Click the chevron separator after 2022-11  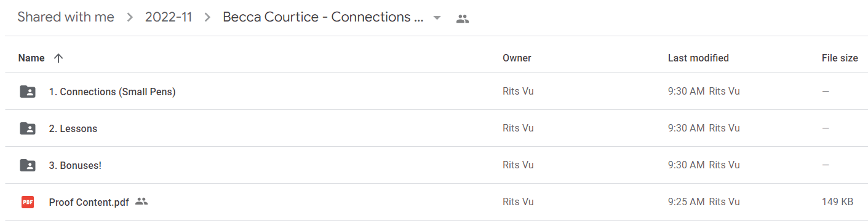(x=207, y=18)
